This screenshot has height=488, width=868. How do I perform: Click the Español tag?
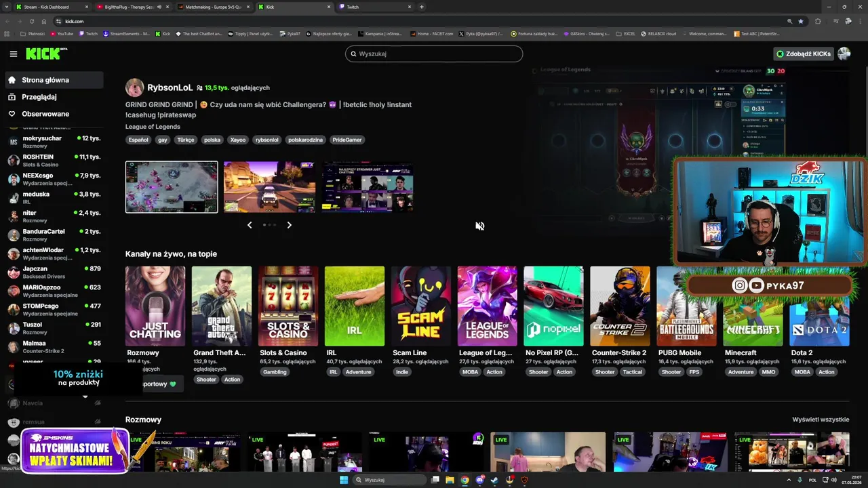pos(138,140)
